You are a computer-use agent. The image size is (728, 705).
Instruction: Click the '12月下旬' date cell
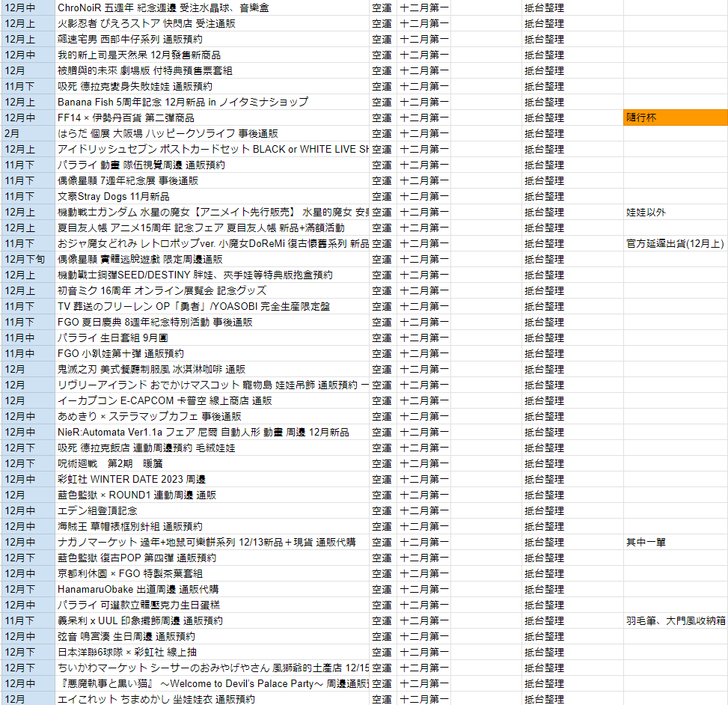[28, 259]
